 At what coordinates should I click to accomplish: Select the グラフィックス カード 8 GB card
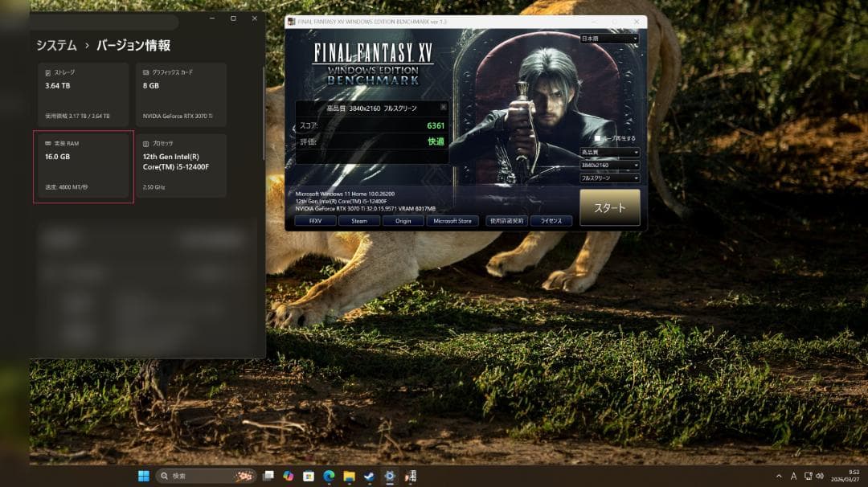(x=181, y=95)
